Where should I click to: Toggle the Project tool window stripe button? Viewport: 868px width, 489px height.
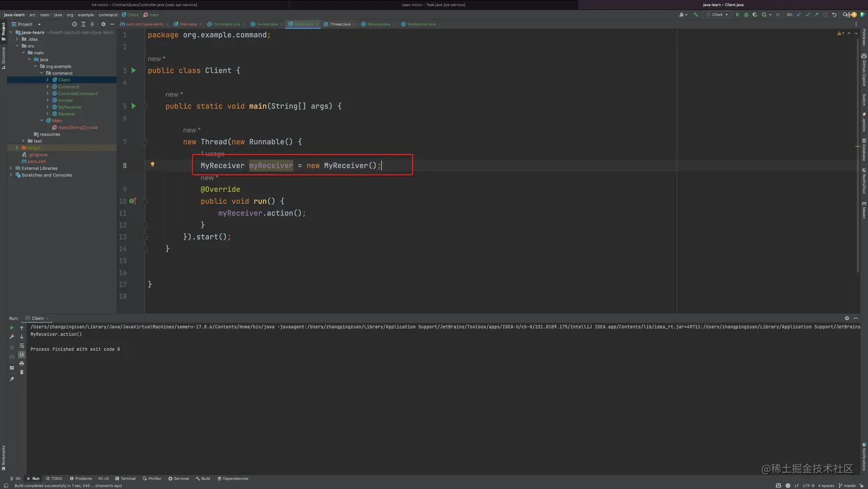3,30
